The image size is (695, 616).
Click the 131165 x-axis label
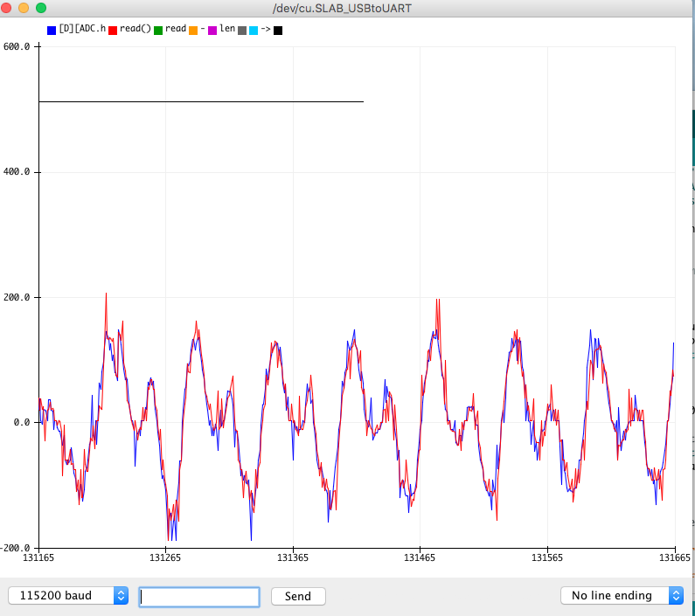click(x=38, y=557)
